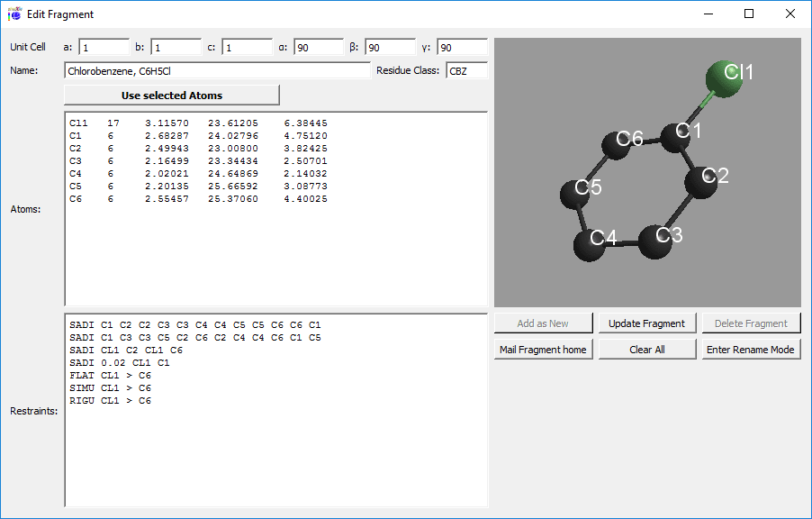Click the C1 atom sphere
This screenshot has height=519, width=812.
tap(677, 137)
